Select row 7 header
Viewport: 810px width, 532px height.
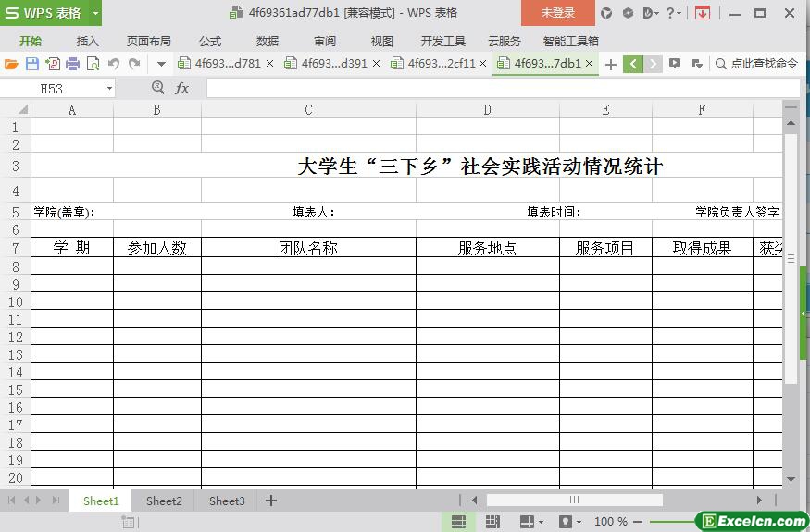click(x=16, y=247)
